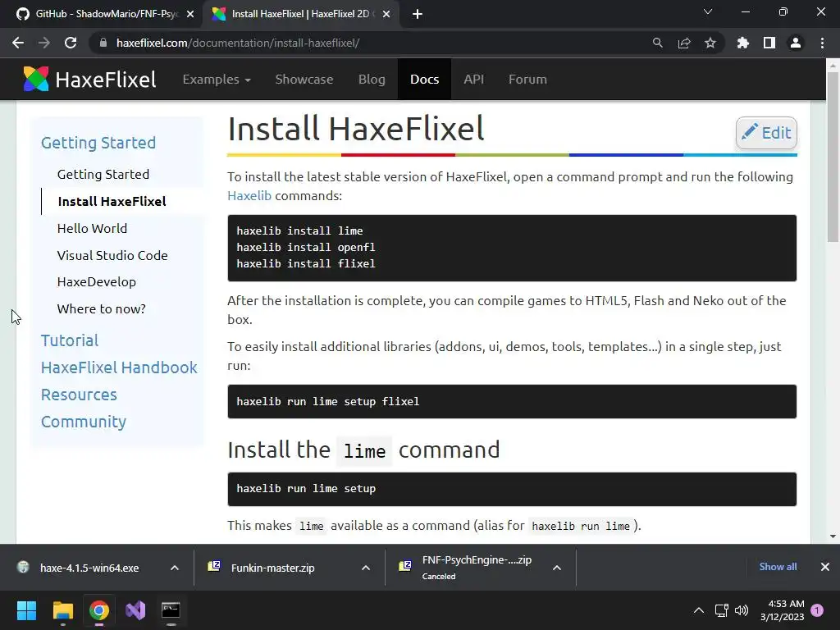Screen dimensions: 840x630
Task: Click the browser back arrow
Action: coord(18,43)
